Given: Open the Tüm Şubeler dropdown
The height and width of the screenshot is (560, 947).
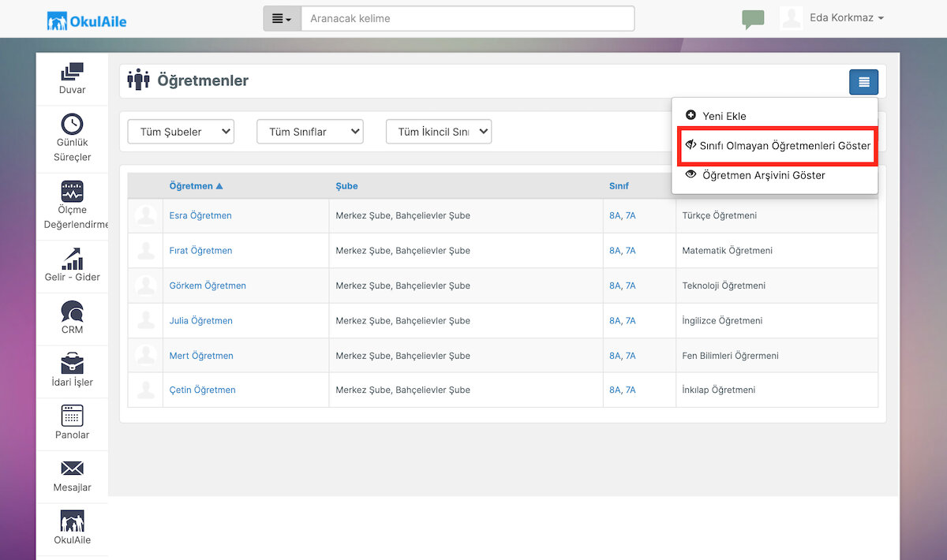Looking at the screenshot, I should point(181,132).
